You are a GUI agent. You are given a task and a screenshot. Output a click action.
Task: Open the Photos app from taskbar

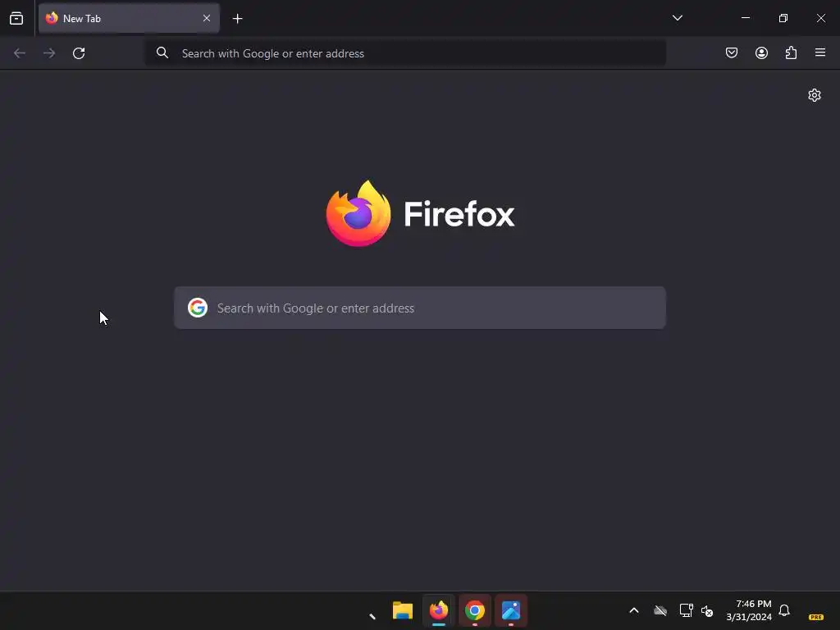[511, 610]
